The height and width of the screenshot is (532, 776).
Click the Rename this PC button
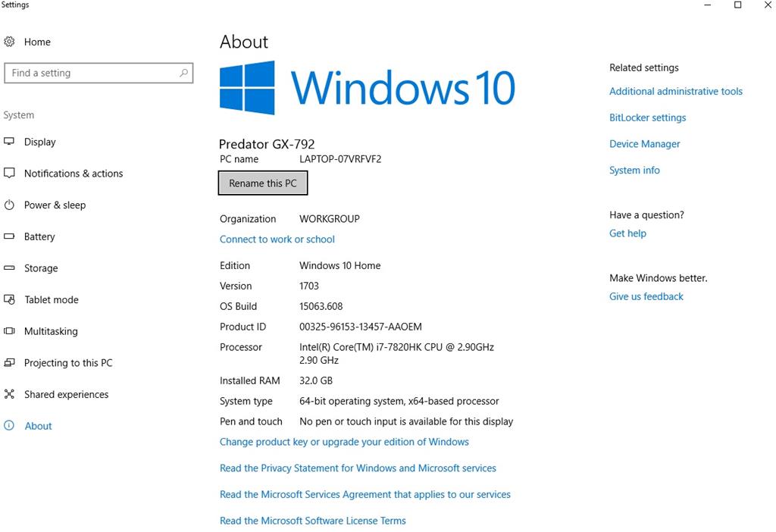pyautogui.click(x=263, y=183)
